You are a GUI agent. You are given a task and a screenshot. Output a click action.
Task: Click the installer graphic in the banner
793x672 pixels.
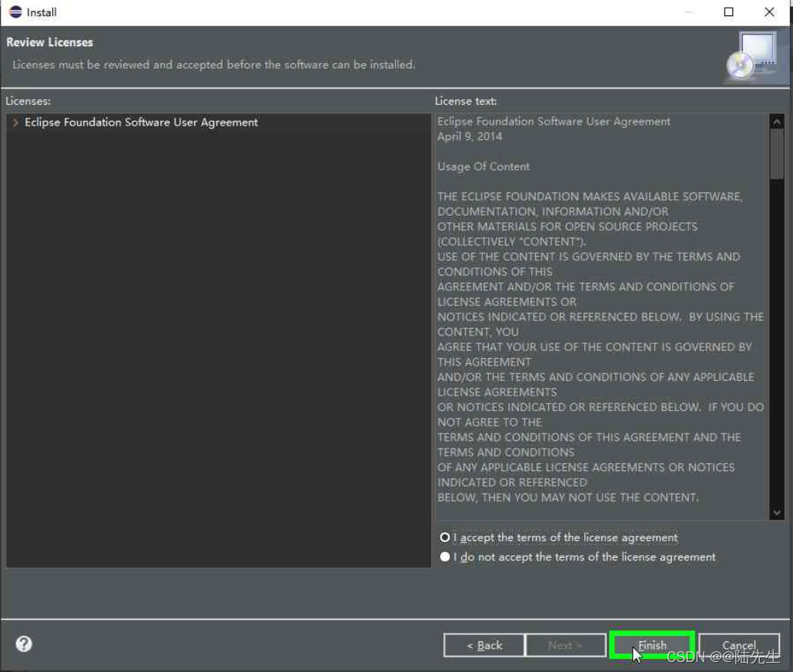click(x=753, y=58)
